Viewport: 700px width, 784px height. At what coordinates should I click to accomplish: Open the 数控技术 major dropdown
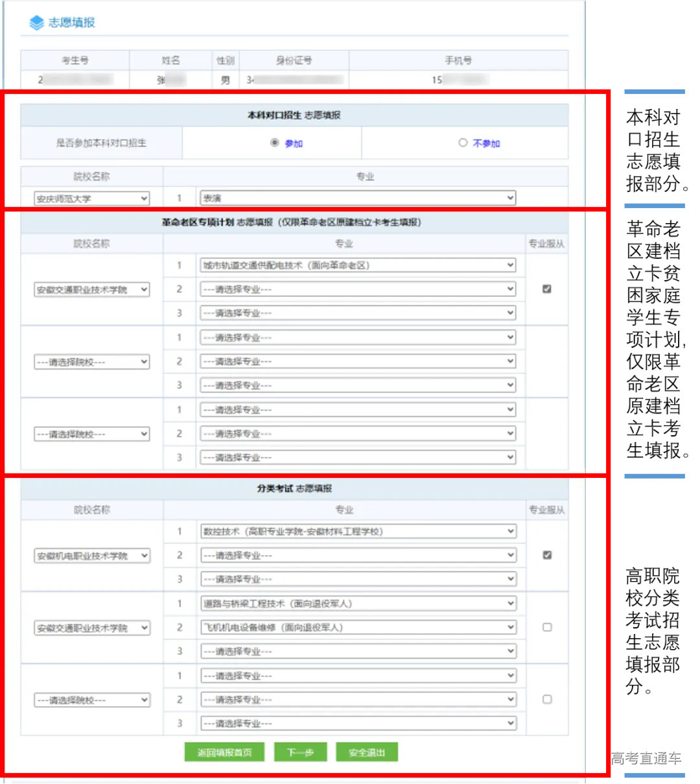pyautogui.click(x=356, y=531)
